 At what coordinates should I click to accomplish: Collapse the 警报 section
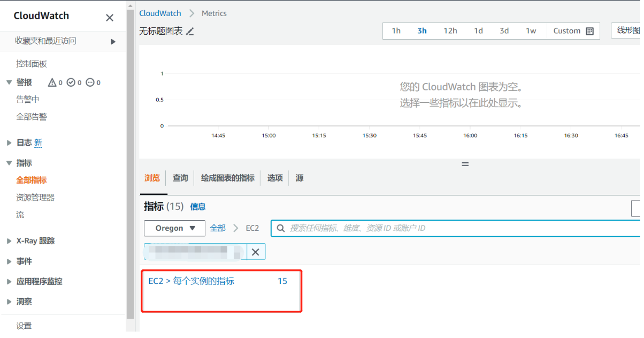[x=9, y=82]
